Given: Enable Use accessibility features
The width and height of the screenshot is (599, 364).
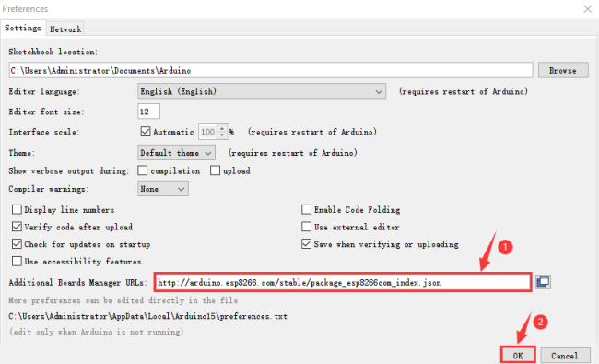Looking at the screenshot, I should pos(17,262).
